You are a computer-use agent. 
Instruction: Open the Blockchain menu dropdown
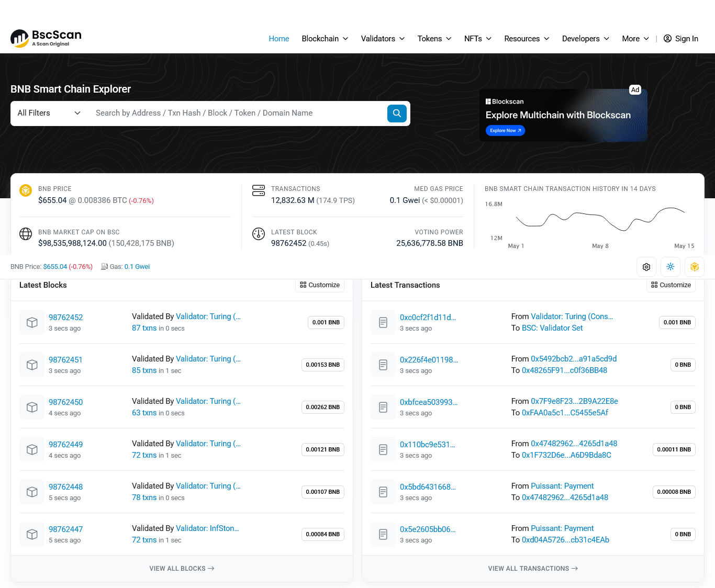coord(325,39)
